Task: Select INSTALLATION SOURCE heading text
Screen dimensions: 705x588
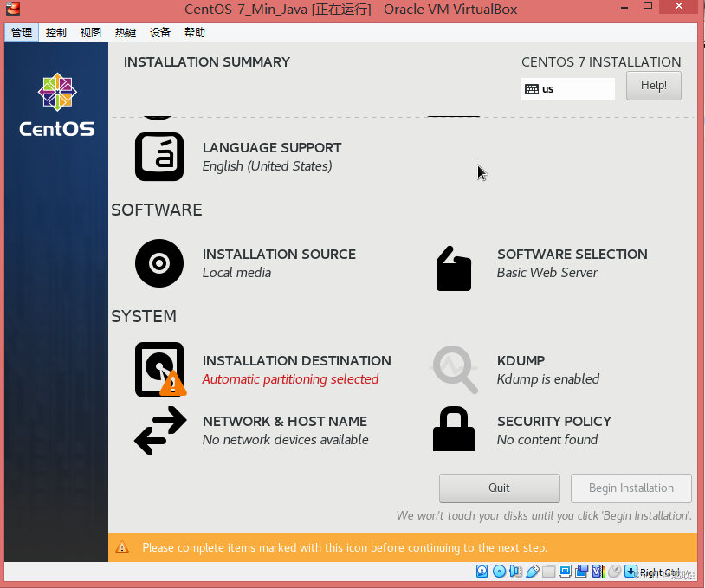Action: click(279, 254)
